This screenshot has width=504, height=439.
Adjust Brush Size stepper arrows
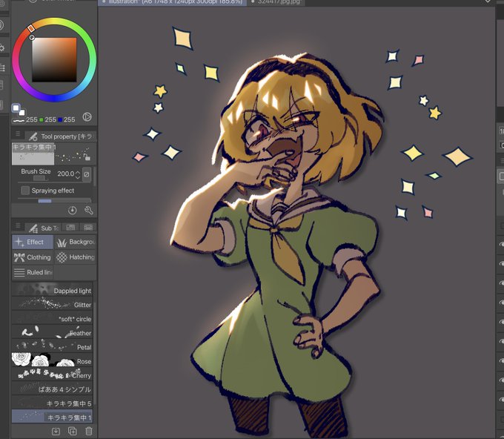click(x=78, y=174)
